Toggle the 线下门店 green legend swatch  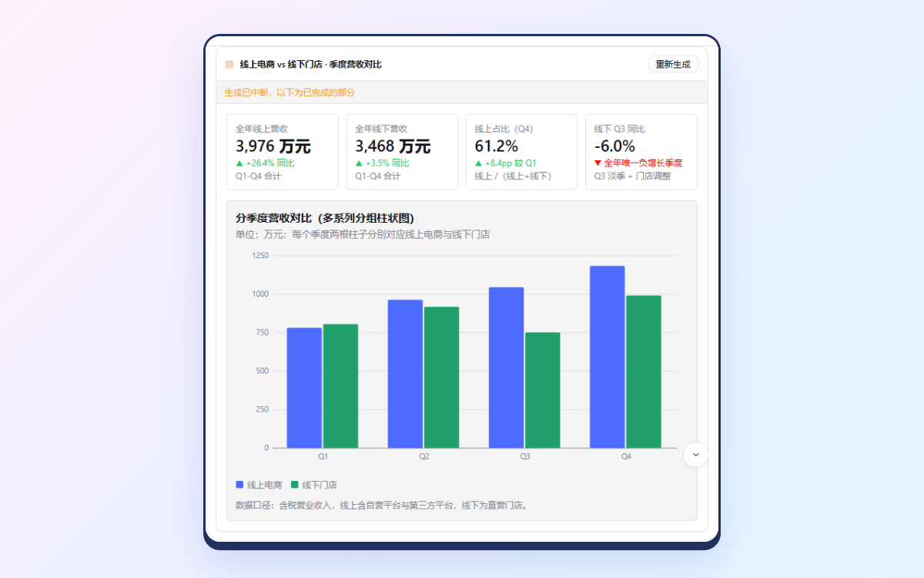[x=295, y=485]
